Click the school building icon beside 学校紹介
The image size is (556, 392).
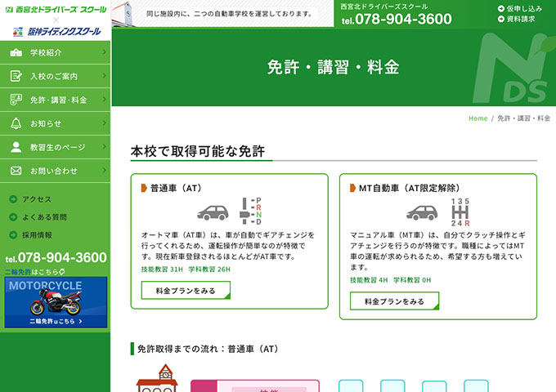coord(16,52)
